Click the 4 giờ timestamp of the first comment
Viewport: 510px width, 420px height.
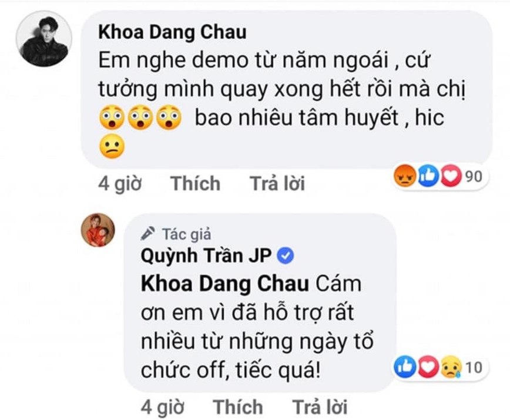[120, 184]
